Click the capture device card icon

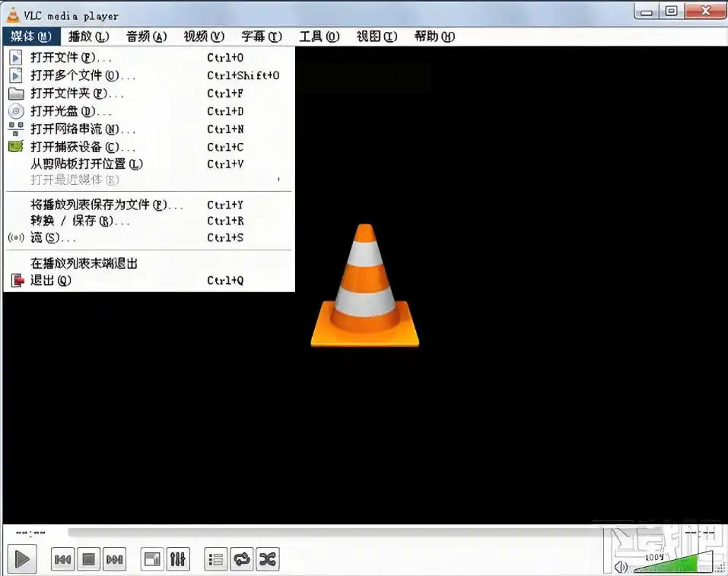tap(16, 148)
